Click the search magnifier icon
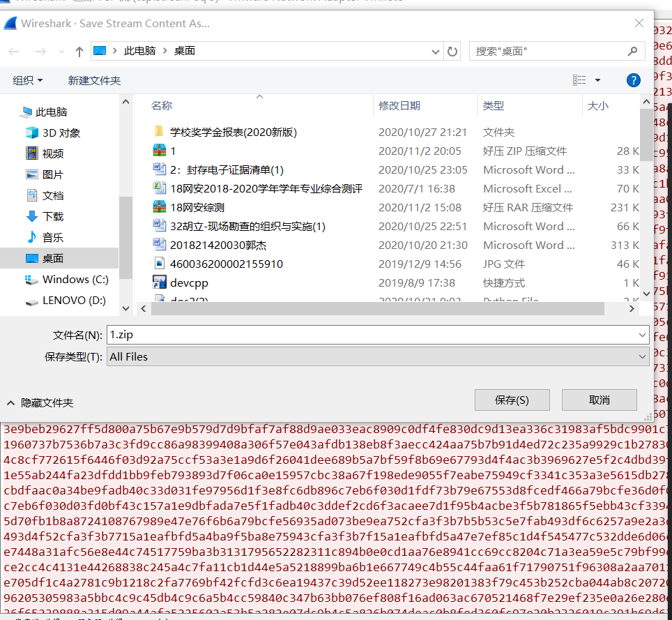Screen dimensions: 672x620 tap(632, 52)
